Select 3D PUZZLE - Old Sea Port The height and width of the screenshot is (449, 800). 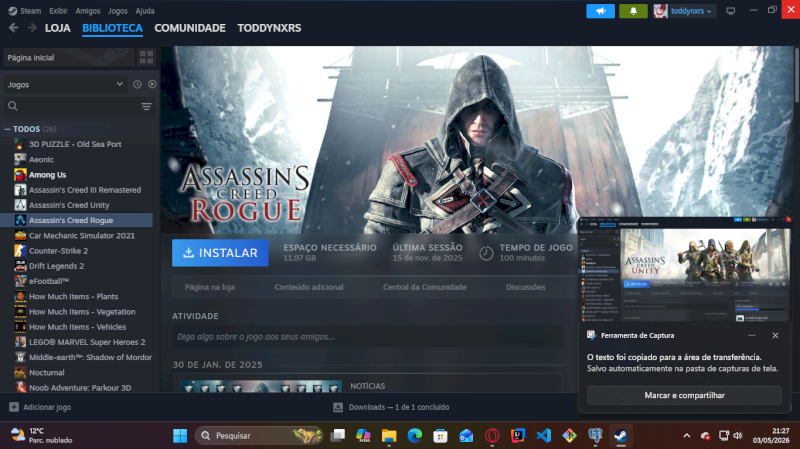coord(75,144)
